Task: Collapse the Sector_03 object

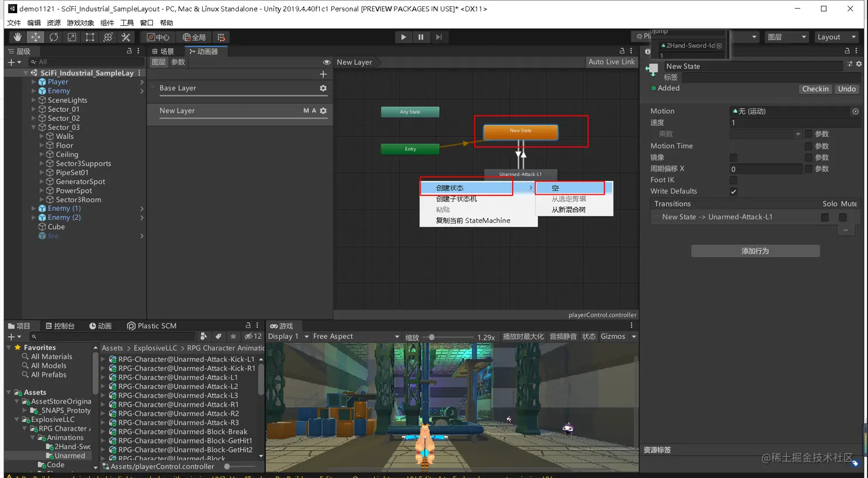Action: click(x=34, y=128)
